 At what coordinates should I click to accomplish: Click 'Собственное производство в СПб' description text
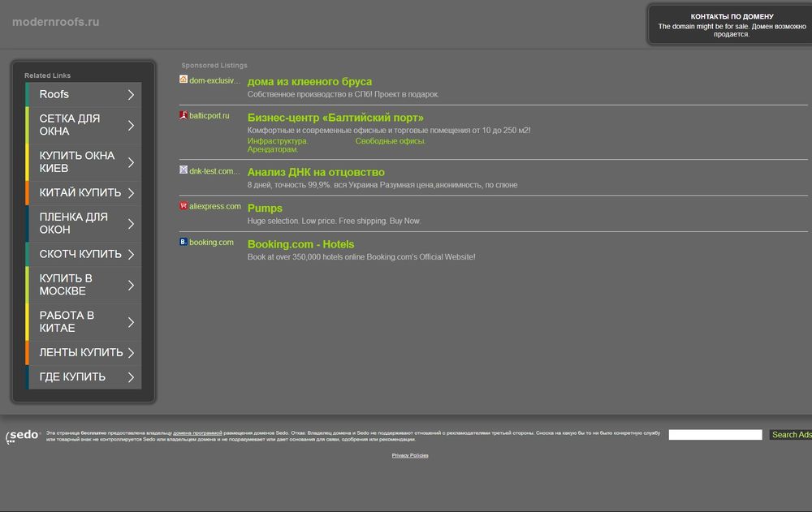(x=343, y=94)
